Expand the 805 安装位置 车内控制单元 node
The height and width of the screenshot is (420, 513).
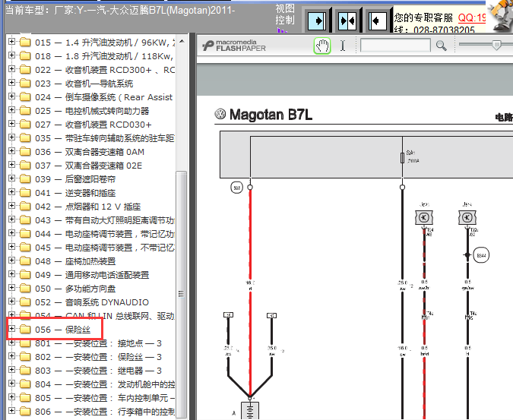(11, 397)
